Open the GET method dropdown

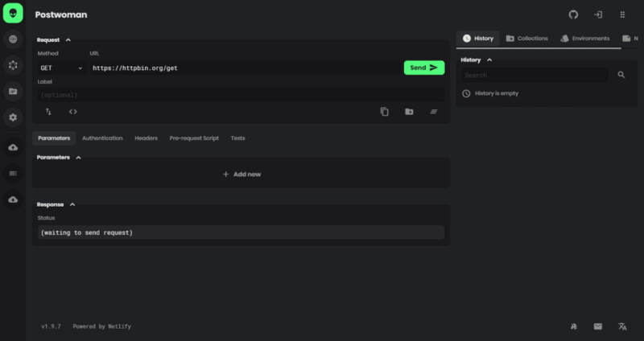click(x=61, y=68)
